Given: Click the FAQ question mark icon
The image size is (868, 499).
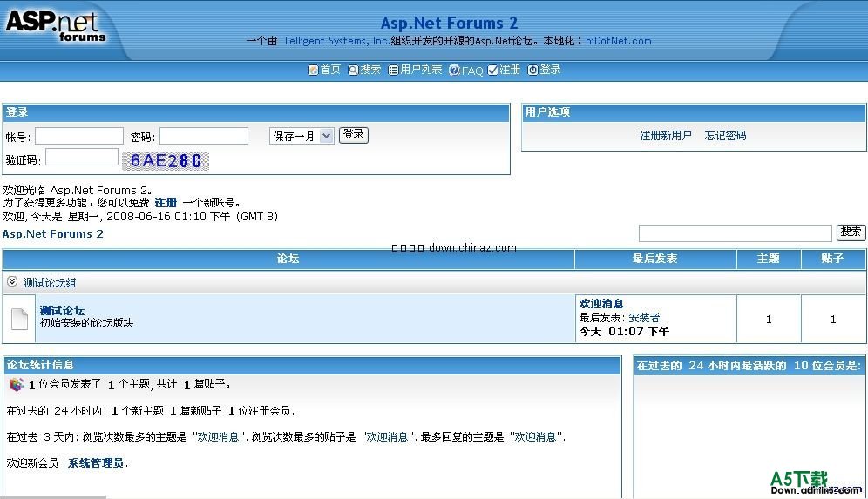Looking at the screenshot, I should [x=454, y=71].
